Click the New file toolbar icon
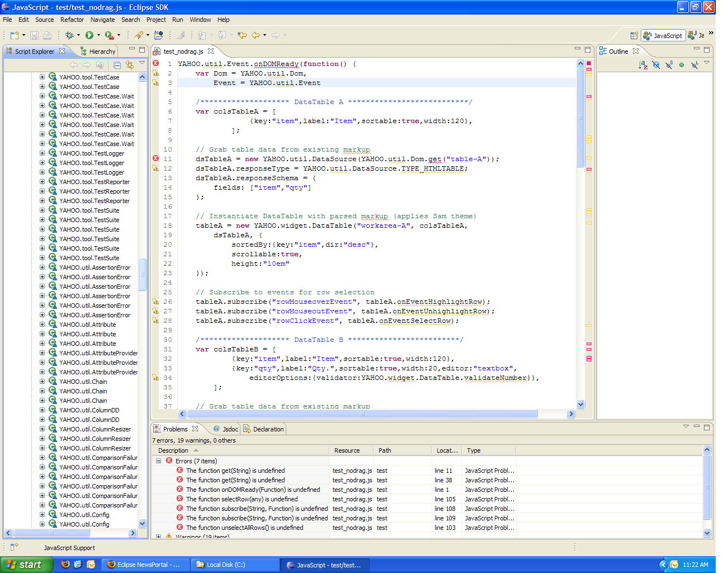Viewport: 728px width, 573px height. (x=14, y=35)
